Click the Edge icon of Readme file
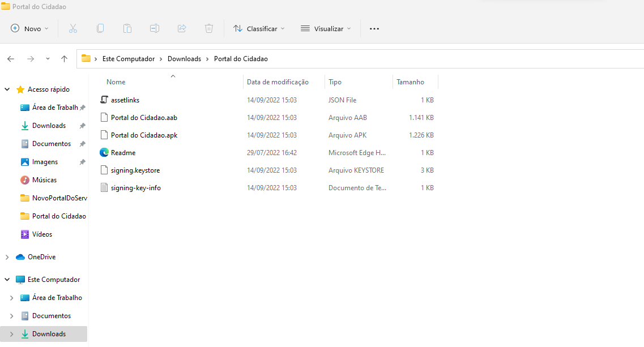 pos(104,152)
